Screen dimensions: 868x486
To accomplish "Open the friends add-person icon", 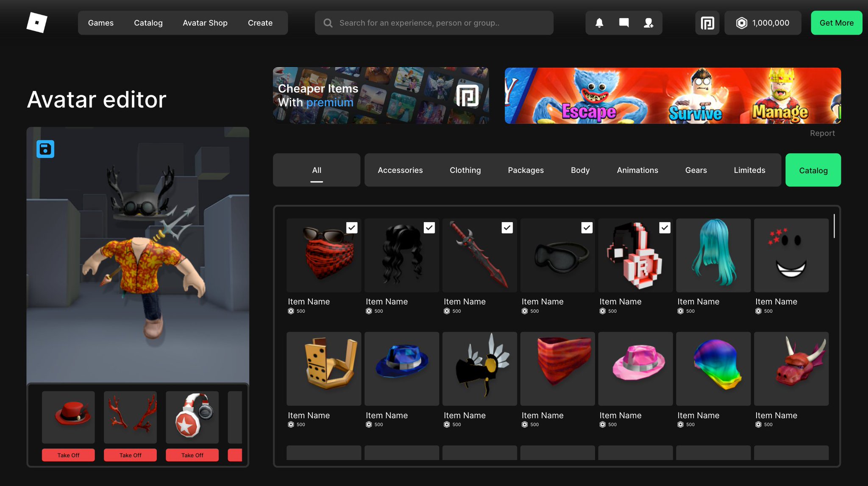I will pyautogui.click(x=648, y=23).
